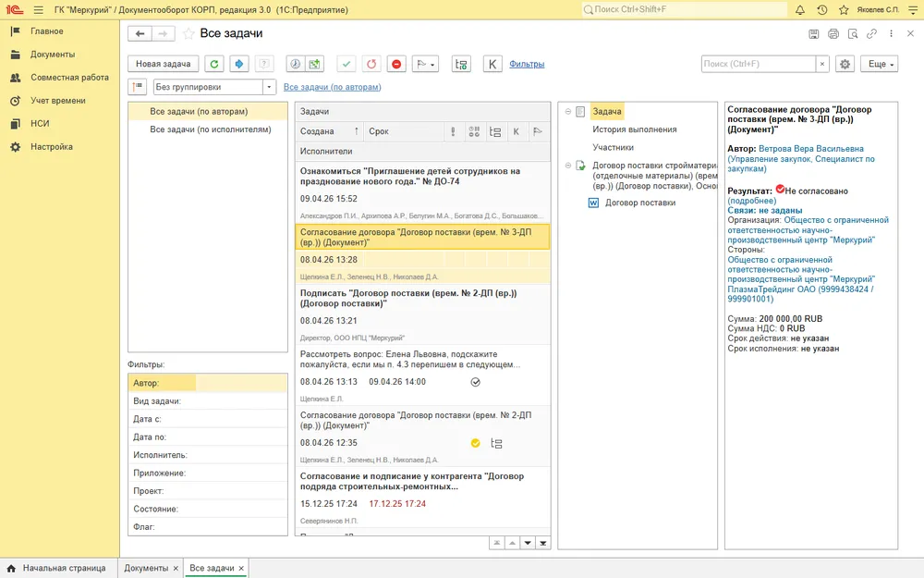Close the Все задачи tab at bottom
The image size is (924, 578).
(241, 568)
